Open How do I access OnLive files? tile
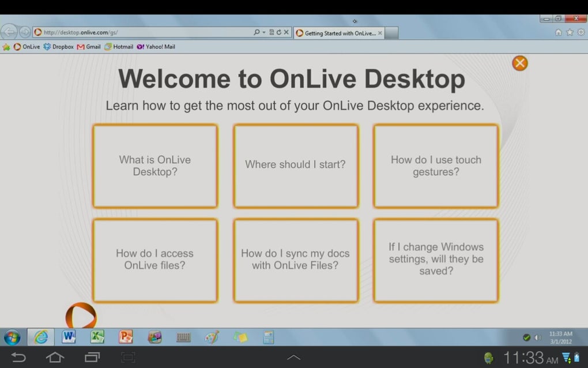 155,260
